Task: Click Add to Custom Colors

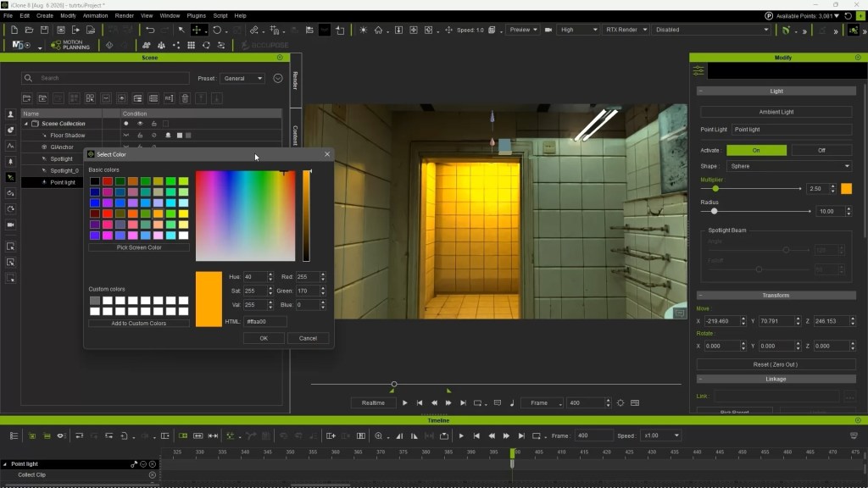Action: tap(139, 323)
